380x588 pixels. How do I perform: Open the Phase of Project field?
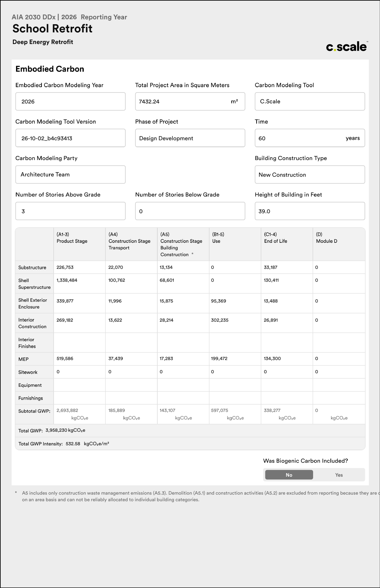[x=190, y=138]
